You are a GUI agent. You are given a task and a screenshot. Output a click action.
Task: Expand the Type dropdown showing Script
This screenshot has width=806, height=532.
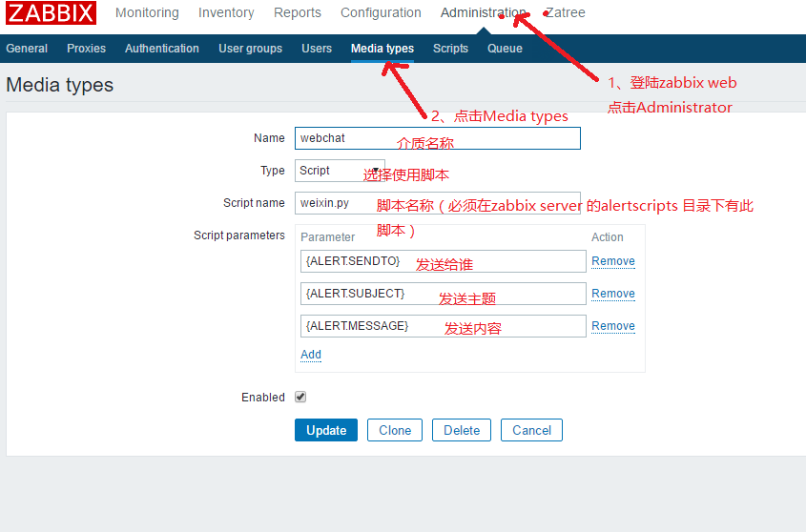coord(340,171)
